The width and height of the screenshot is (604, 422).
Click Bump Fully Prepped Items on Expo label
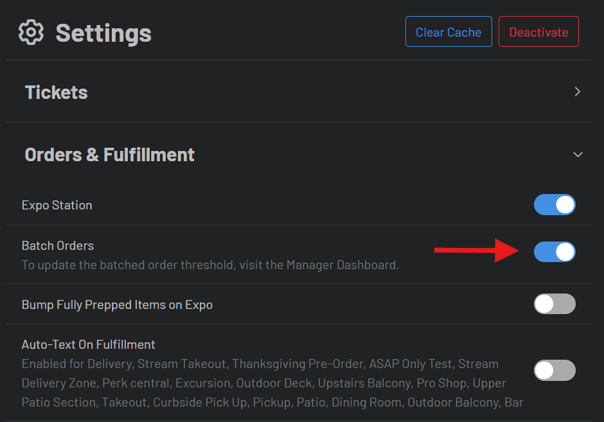(117, 304)
